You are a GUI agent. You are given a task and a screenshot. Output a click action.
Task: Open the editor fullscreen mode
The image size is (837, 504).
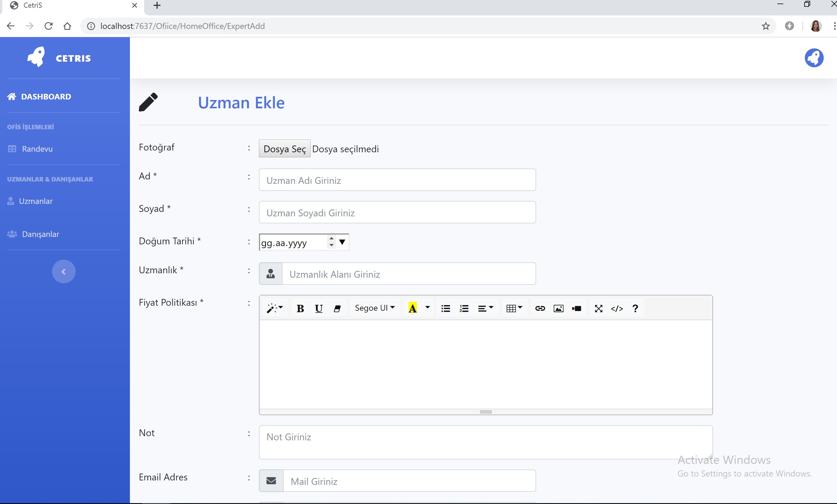click(598, 308)
